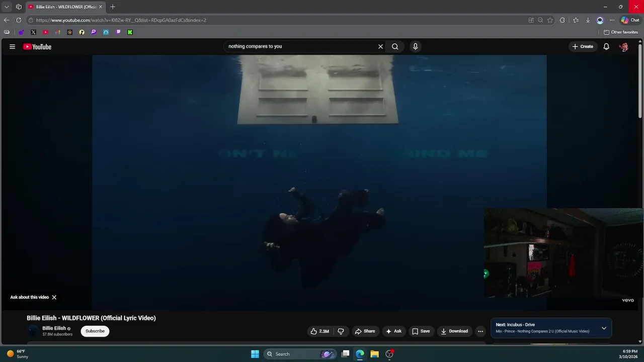
Task: Open the YouTube guide hamburger menu
Action: coord(12,47)
